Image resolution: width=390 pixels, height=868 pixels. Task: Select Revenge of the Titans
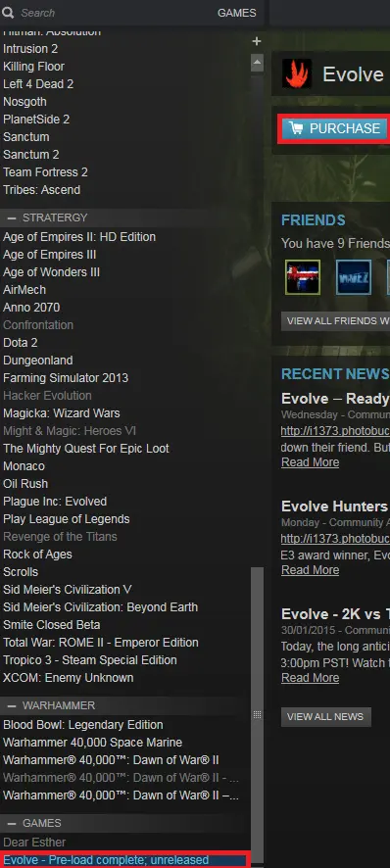tap(60, 537)
